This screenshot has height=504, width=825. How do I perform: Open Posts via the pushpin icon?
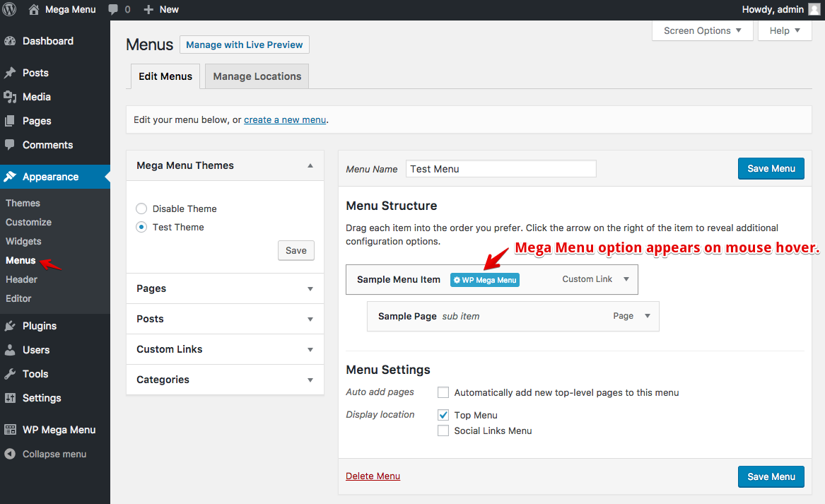(x=10, y=73)
